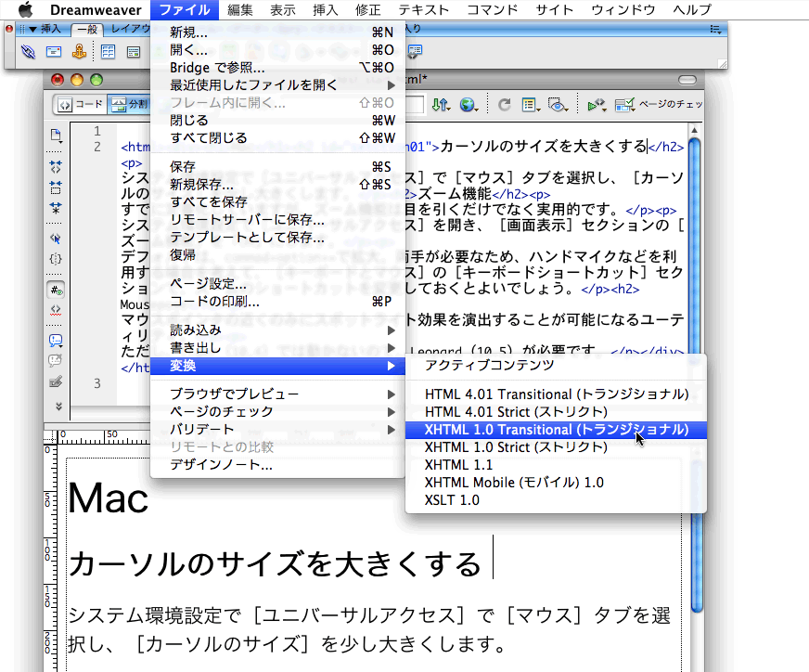This screenshot has width=809, height=672.
Task: Choose Save to Remote Server item
Action: coord(277,219)
